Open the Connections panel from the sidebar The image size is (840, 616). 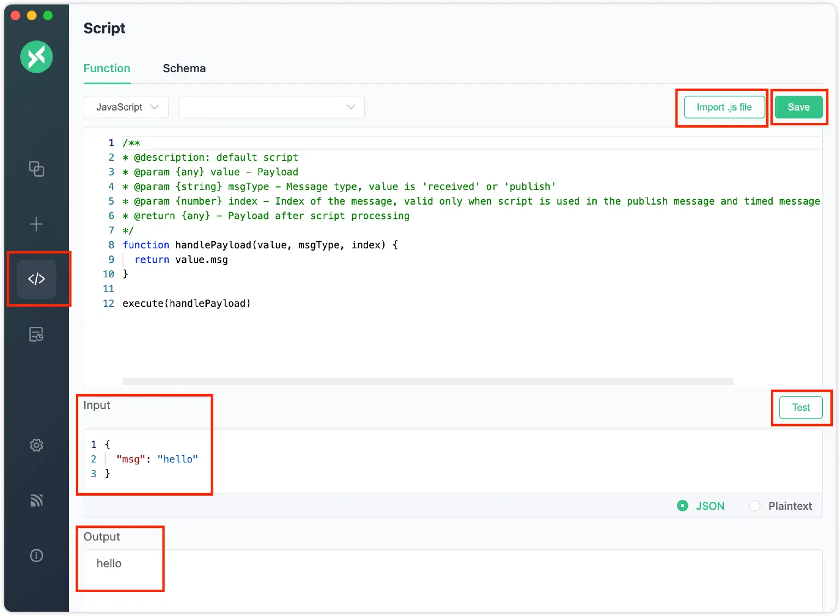tap(36, 169)
